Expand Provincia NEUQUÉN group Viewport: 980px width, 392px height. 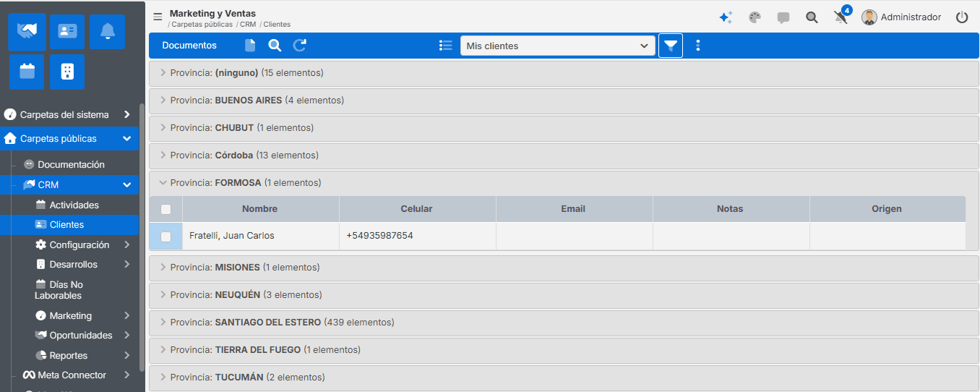(x=564, y=295)
